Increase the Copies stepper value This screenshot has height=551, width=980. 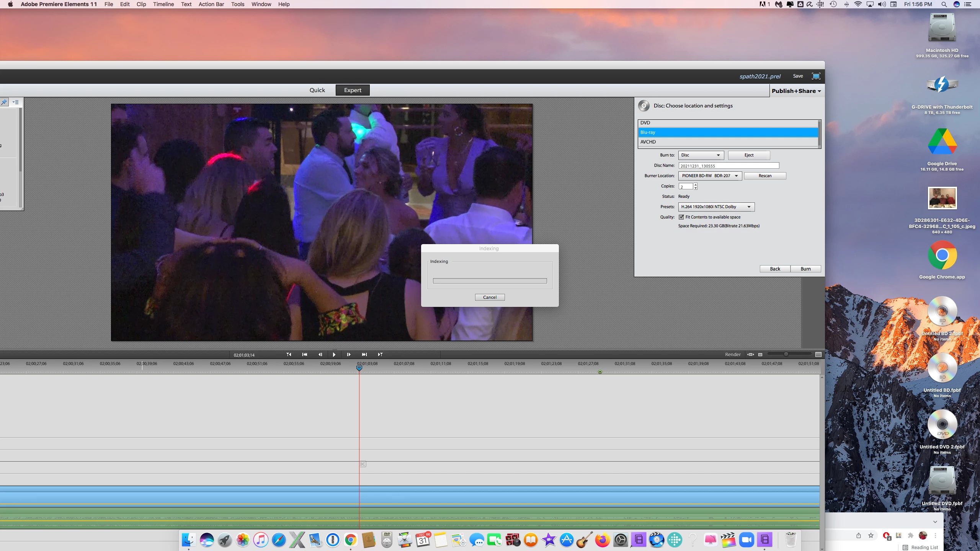(x=696, y=184)
